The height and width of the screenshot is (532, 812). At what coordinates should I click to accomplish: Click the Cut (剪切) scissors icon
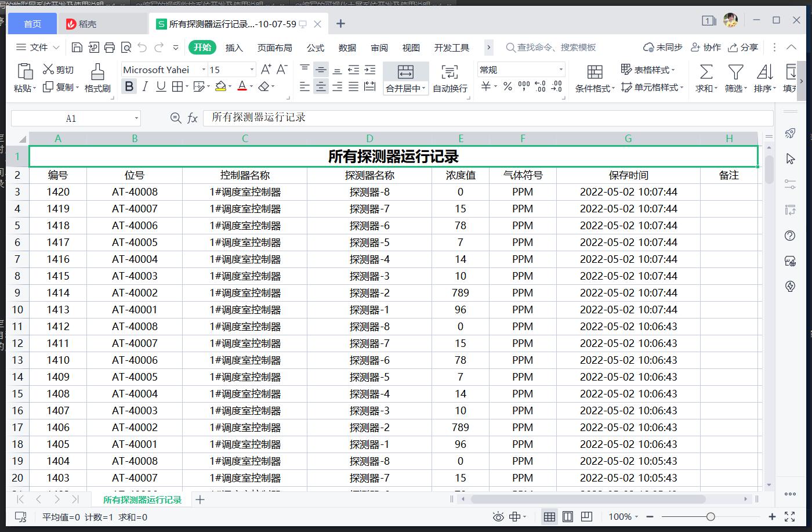[x=48, y=70]
